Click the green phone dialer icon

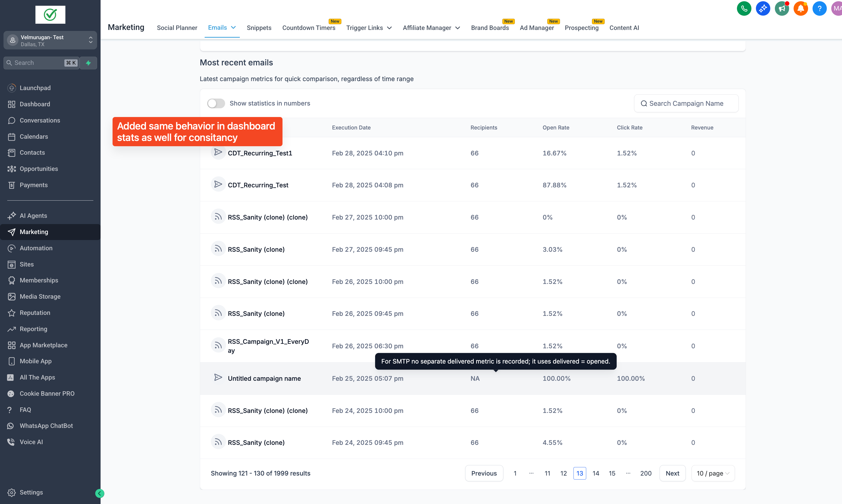pyautogui.click(x=744, y=8)
